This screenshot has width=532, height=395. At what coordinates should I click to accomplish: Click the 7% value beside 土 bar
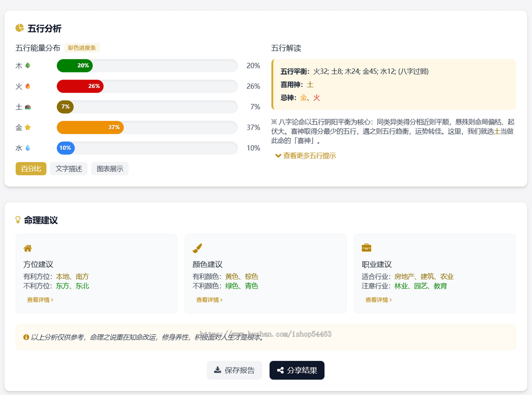tap(255, 107)
